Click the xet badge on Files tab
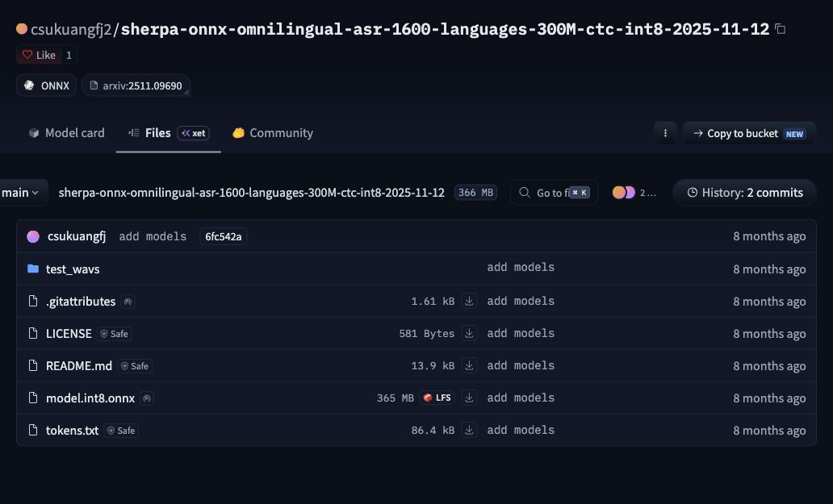 coord(194,133)
